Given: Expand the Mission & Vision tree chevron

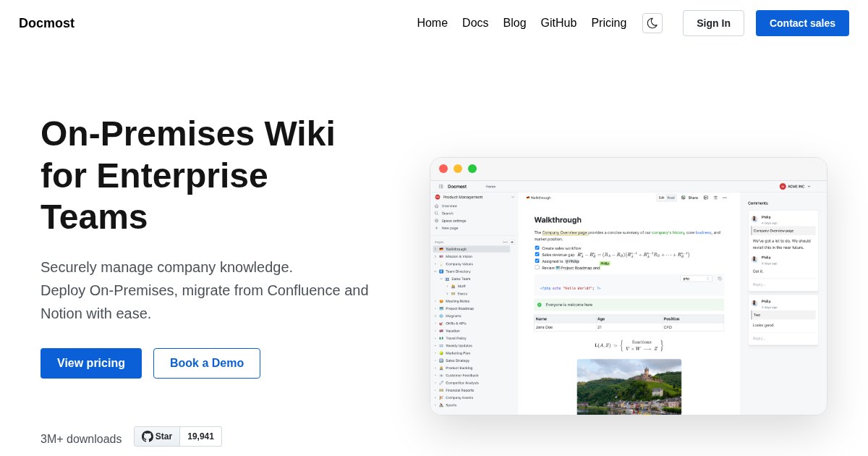Looking at the screenshot, I should pyautogui.click(x=435, y=256).
